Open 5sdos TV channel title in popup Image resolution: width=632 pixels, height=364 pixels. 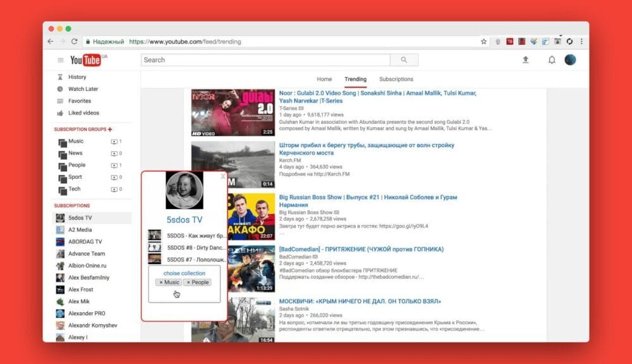click(184, 220)
